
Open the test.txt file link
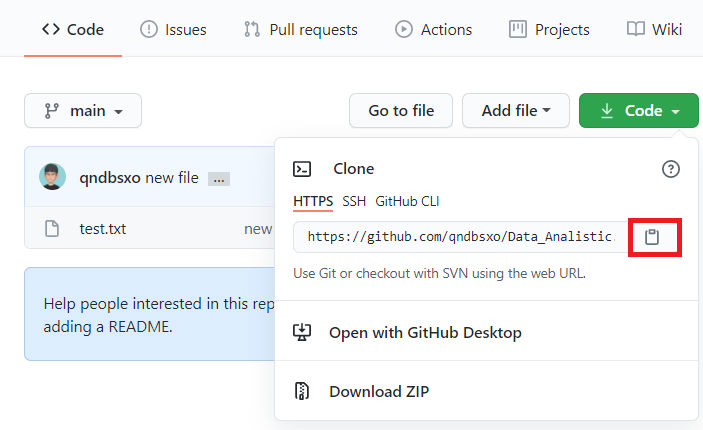pos(103,229)
